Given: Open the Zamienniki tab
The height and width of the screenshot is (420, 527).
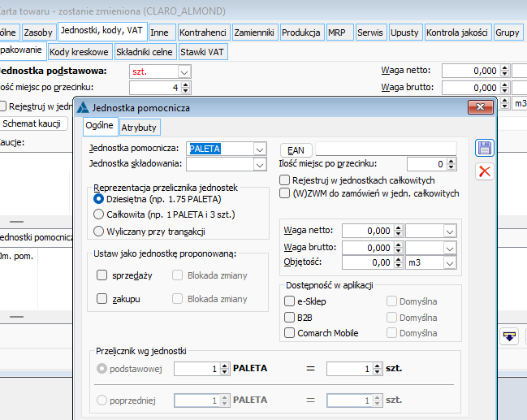Looking at the screenshot, I should point(254,32).
